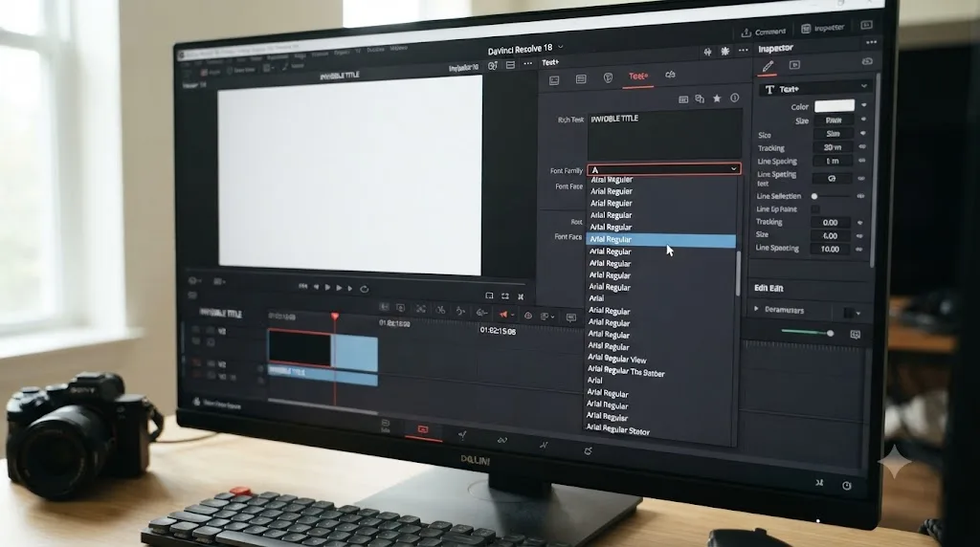The width and height of the screenshot is (980, 547).
Task: Click the Tracking field showing 20 m
Action: [x=833, y=147]
